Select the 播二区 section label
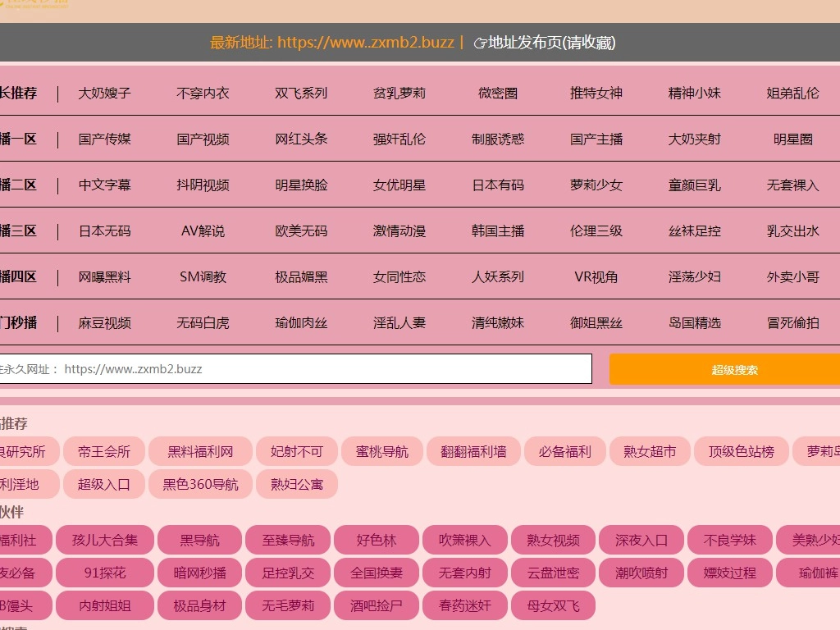The image size is (840, 630). [16, 185]
